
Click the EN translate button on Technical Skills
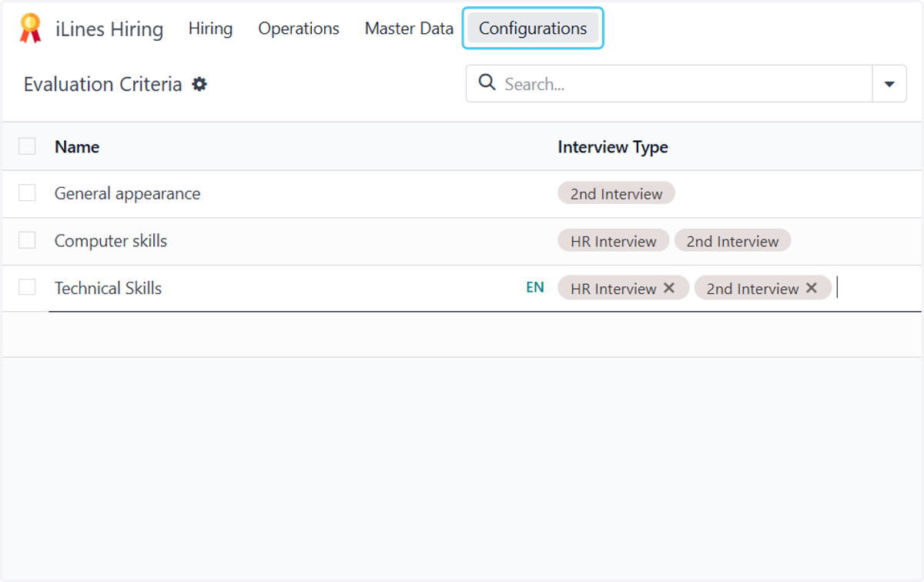(535, 288)
